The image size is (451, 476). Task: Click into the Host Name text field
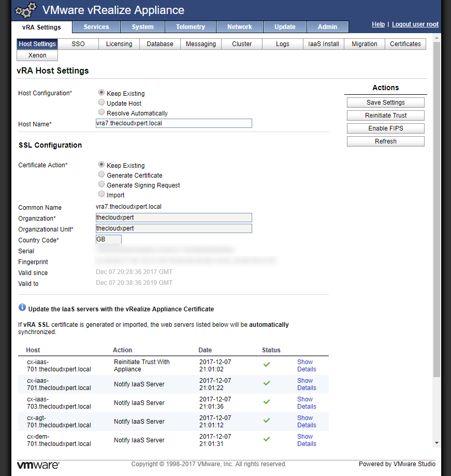coord(173,123)
